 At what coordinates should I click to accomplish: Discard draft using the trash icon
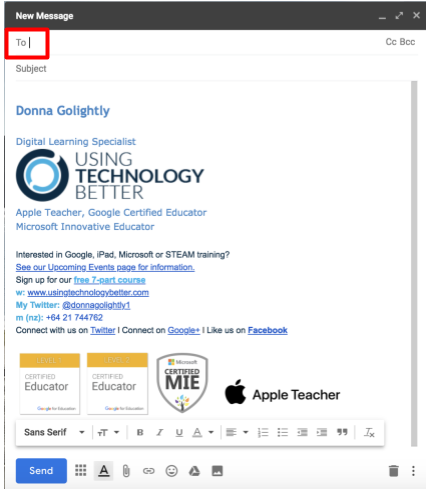point(394,471)
